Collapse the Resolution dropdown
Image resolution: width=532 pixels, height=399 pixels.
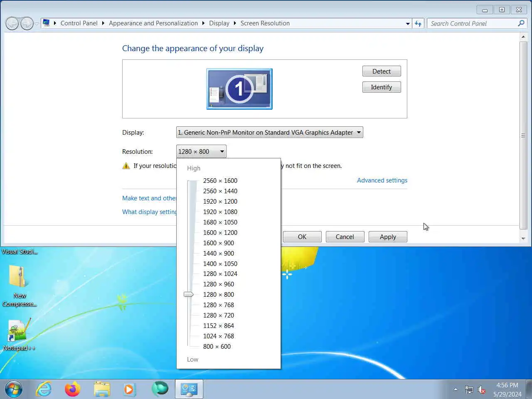[201, 151]
